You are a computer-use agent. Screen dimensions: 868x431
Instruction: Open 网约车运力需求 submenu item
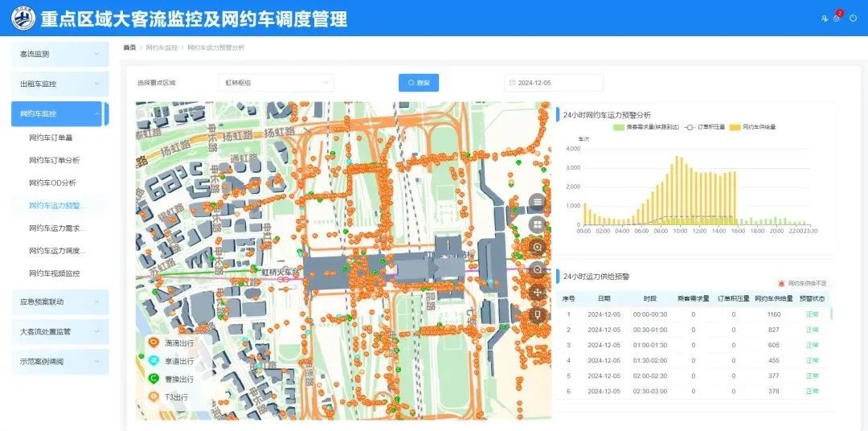point(58,228)
